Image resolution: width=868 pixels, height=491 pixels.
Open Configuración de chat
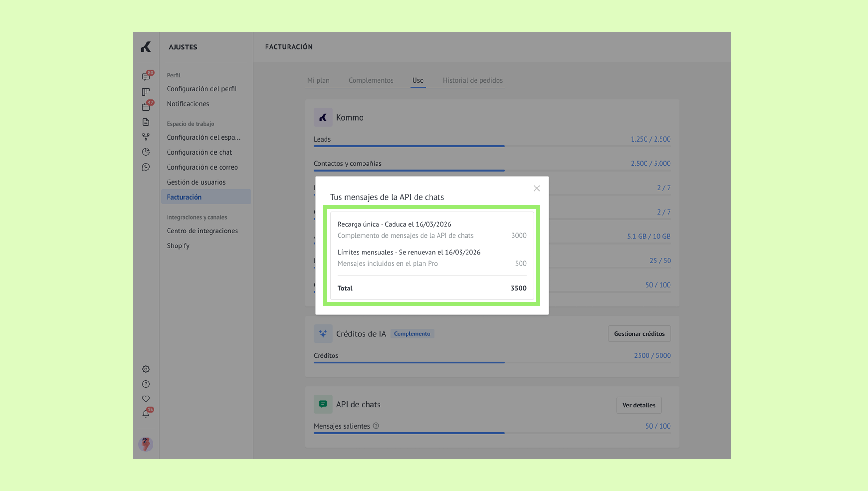199,152
